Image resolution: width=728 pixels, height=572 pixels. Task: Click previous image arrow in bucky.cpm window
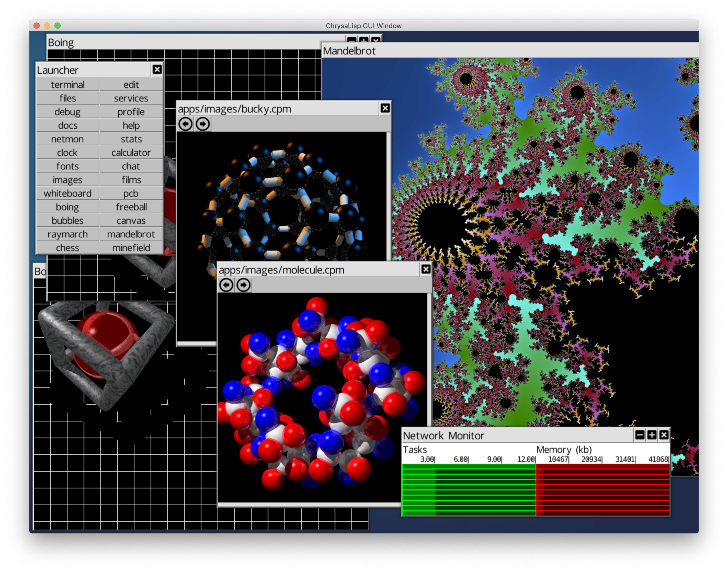point(185,124)
